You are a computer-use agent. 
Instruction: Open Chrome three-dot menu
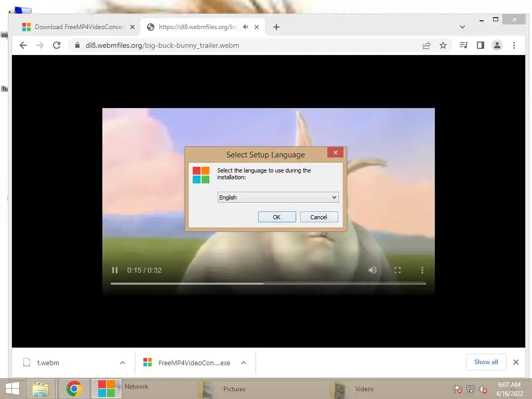pos(514,45)
